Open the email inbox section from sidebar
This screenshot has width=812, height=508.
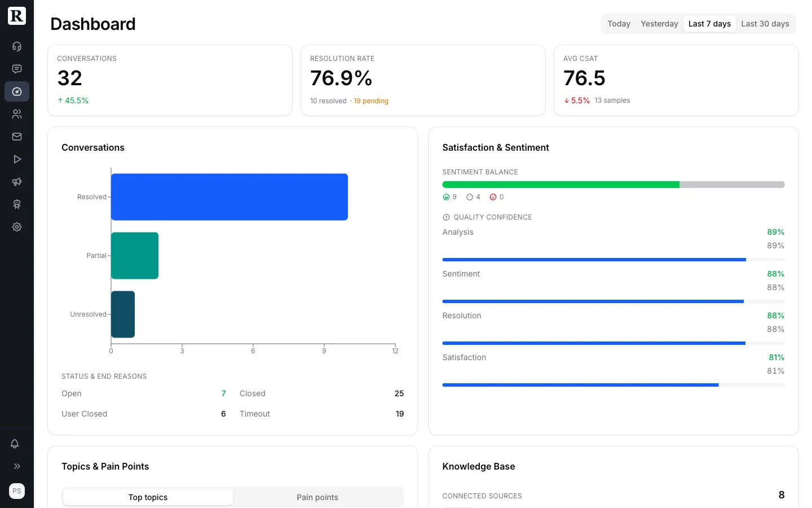[x=16, y=137]
